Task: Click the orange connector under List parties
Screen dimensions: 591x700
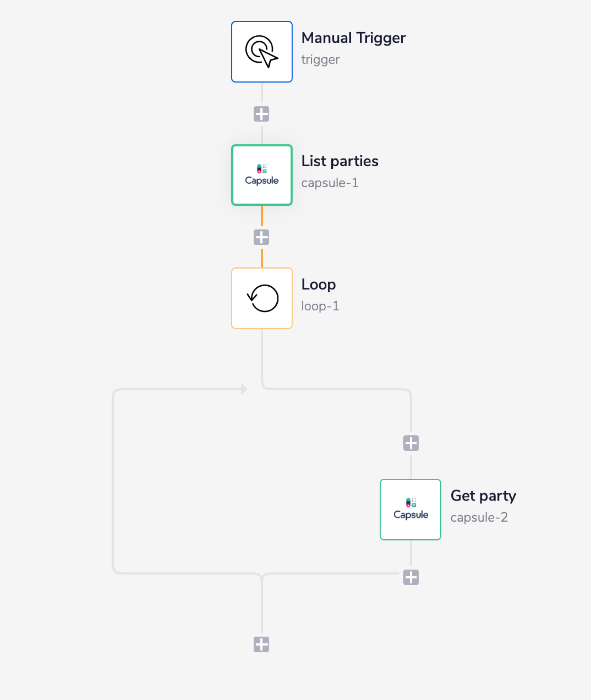Action: point(262,216)
